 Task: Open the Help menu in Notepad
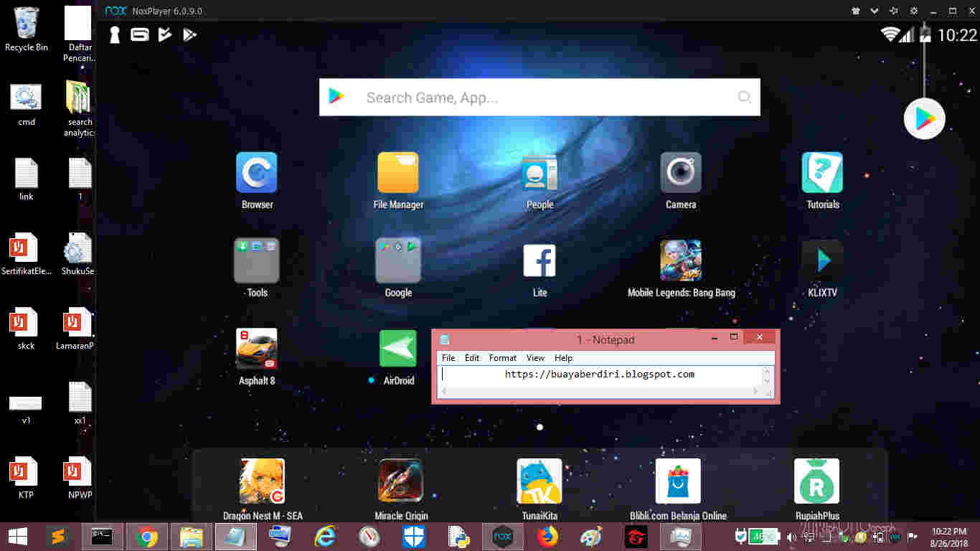coord(563,358)
